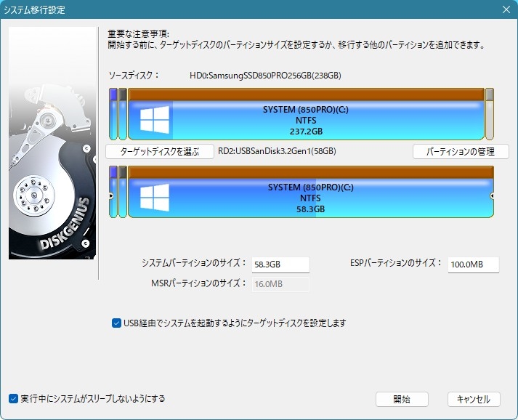The image size is (518, 420).
Task: Select the first small ESP partition on target disk
Action: pos(113,192)
